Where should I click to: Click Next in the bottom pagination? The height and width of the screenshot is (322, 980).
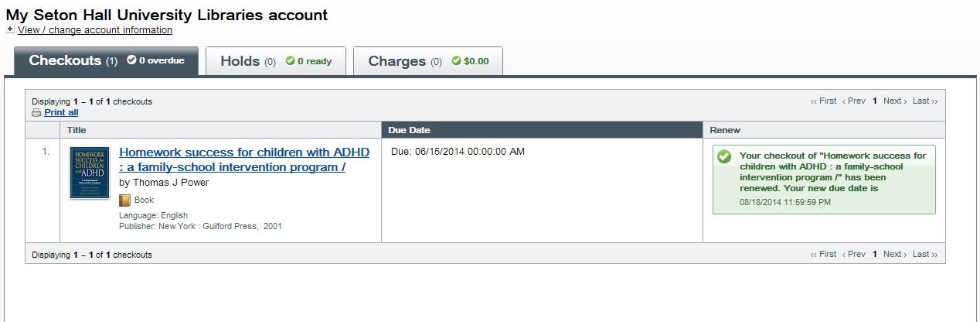[x=894, y=254]
